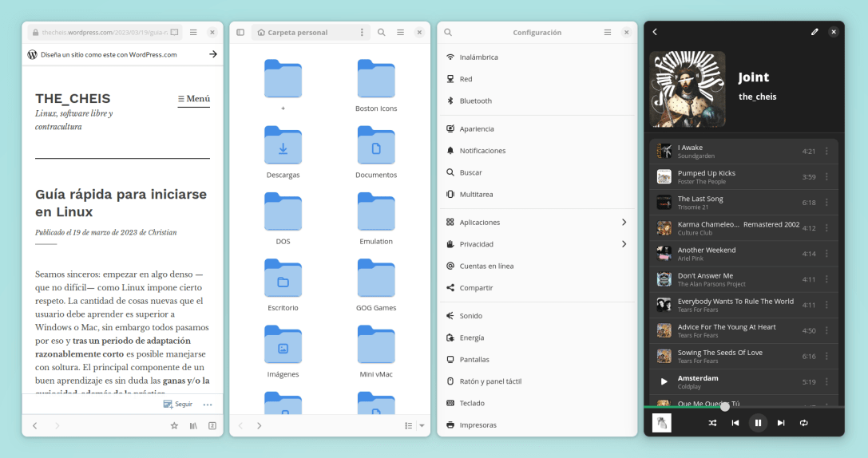Toggle shuffle in the music player
This screenshot has height=458, width=868.
712,423
